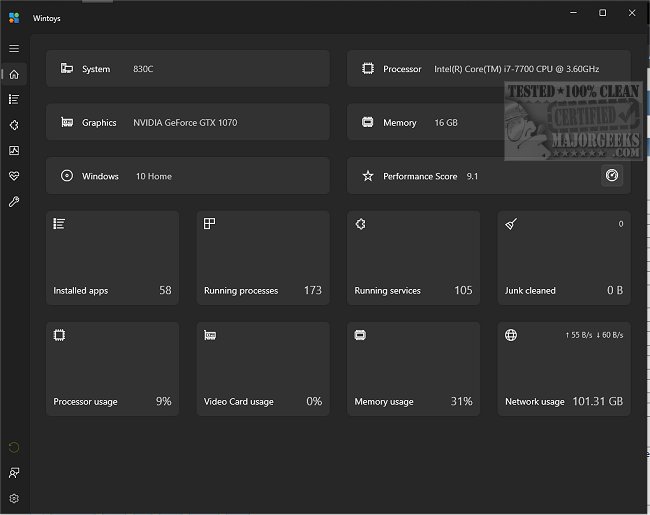Viewport: 650px width, 515px height.
Task: Click the Running processes grid icon
Action: pyautogui.click(x=209, y=224)
